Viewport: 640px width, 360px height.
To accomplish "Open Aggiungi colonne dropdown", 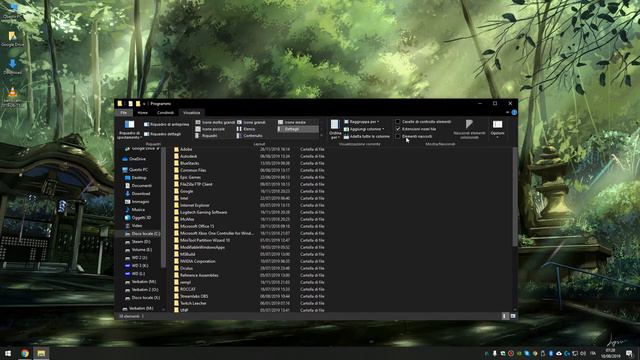I will tap(364, 129).
